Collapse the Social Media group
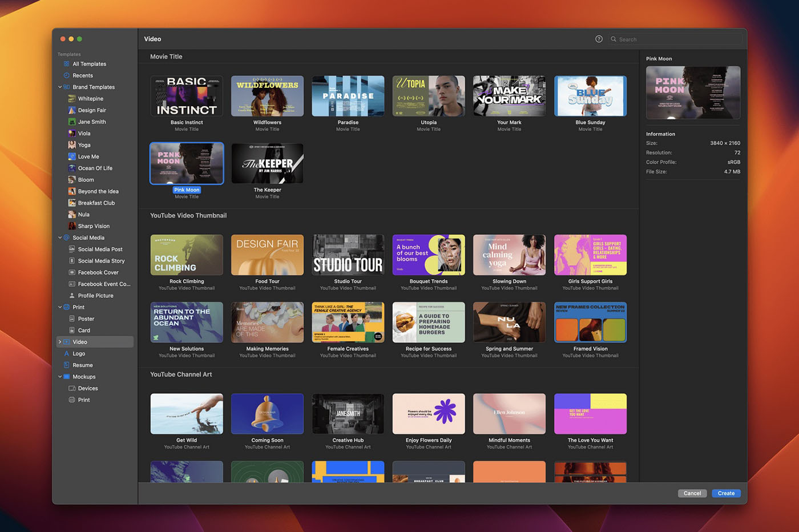Viewport: 799px width, 532px height. [x=60, y=237]
